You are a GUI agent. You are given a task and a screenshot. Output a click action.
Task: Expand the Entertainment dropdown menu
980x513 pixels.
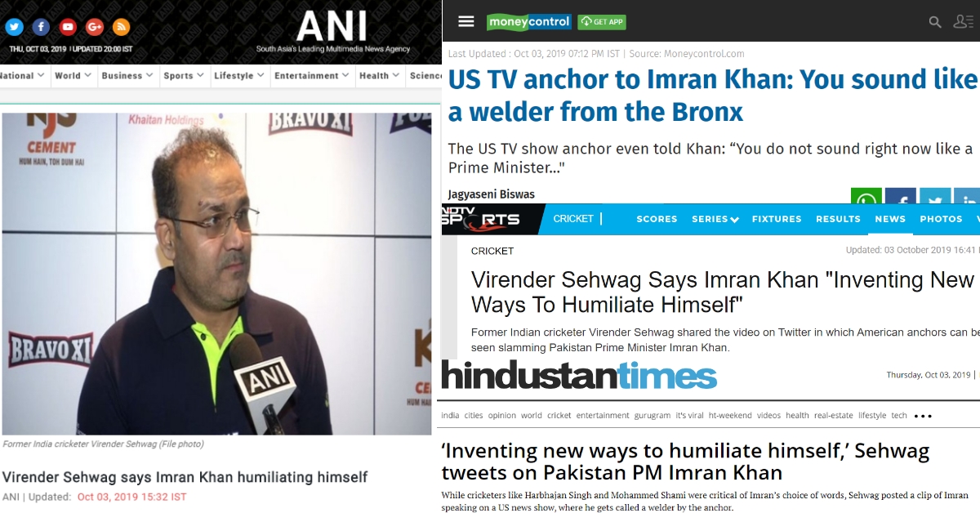click(311, 75)
